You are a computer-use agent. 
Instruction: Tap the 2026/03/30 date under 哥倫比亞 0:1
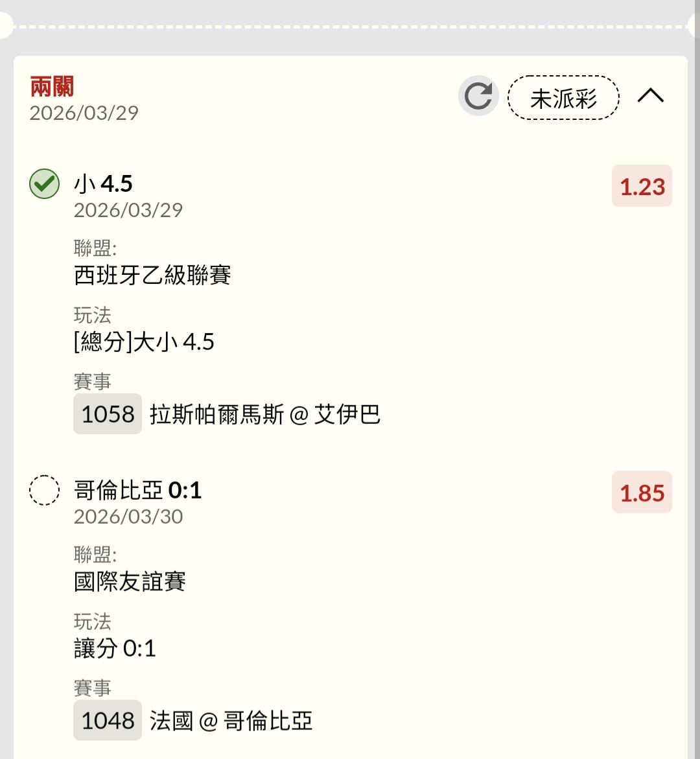point(128,517)
